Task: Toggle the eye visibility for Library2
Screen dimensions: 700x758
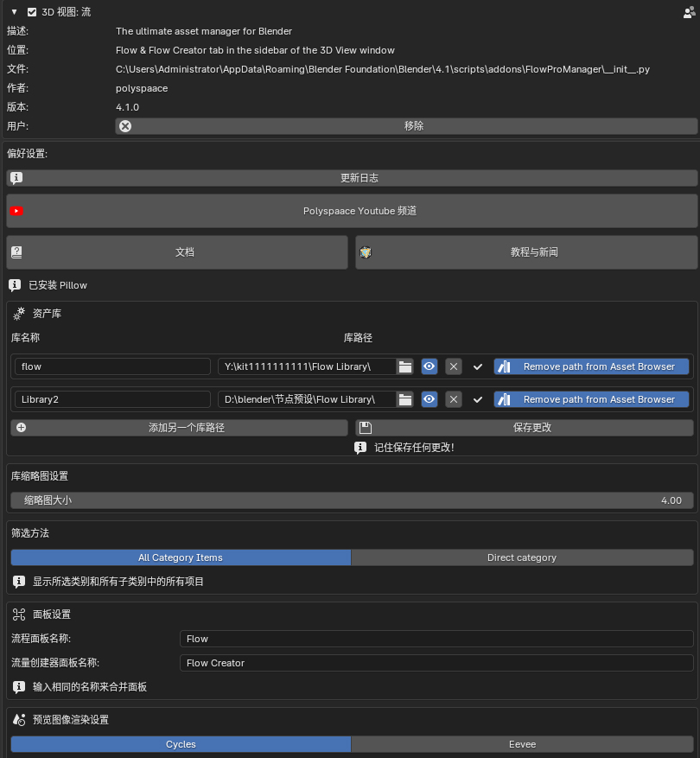Action: [x=430, y=399]
